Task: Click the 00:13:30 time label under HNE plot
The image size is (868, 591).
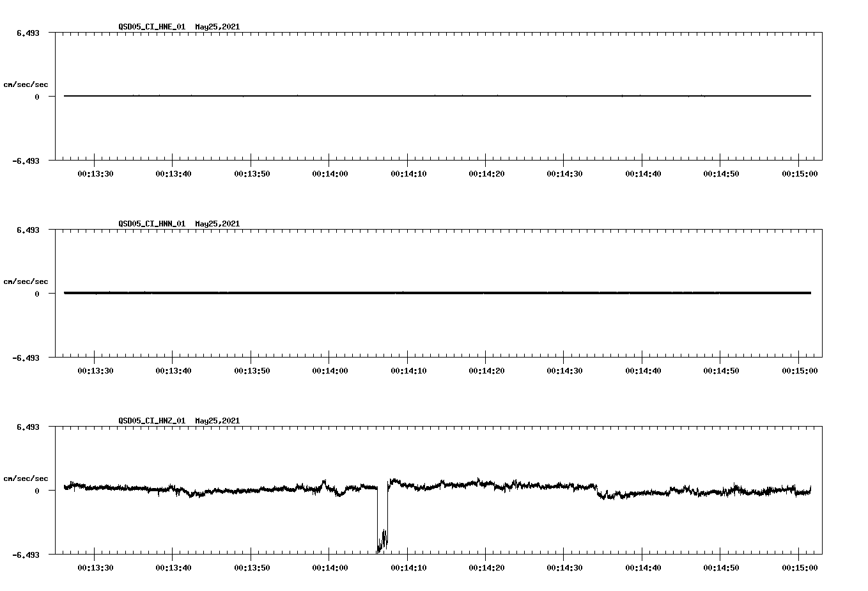Action: click(97, 171)
